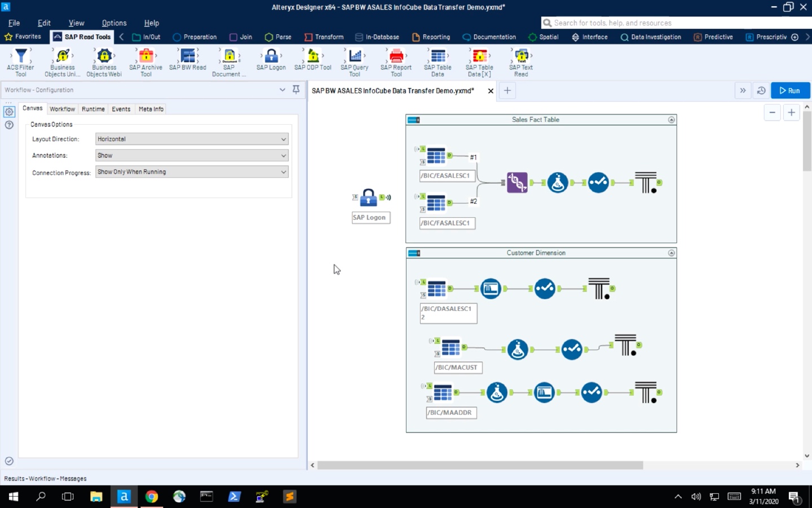Viewport: 812px width, 508px height.
Task: Open File Explorer from the taskbar
Action: 96,497
